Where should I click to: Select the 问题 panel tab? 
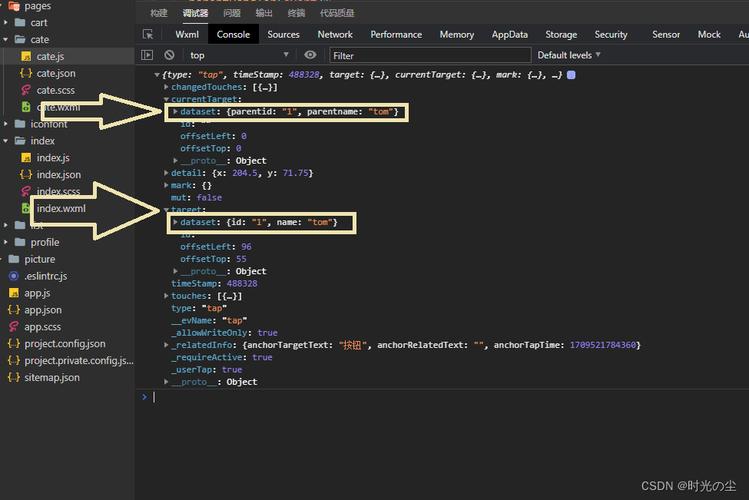(232, 13)
